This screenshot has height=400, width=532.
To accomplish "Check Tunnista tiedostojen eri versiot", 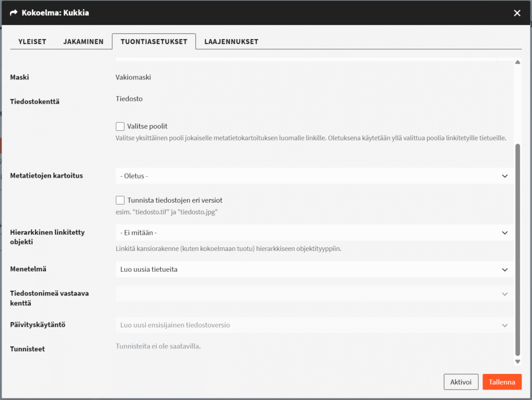I will 120,200.
